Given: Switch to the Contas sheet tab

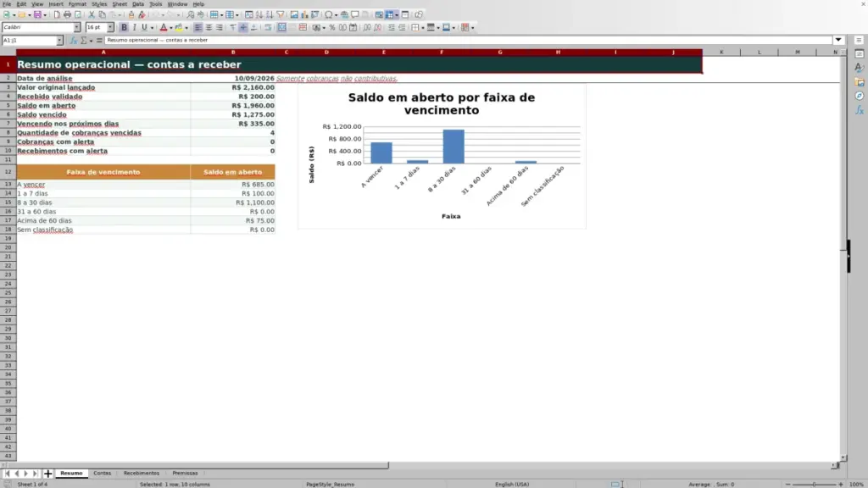Looking at the screenshot, I should click(x=102, y=473).
